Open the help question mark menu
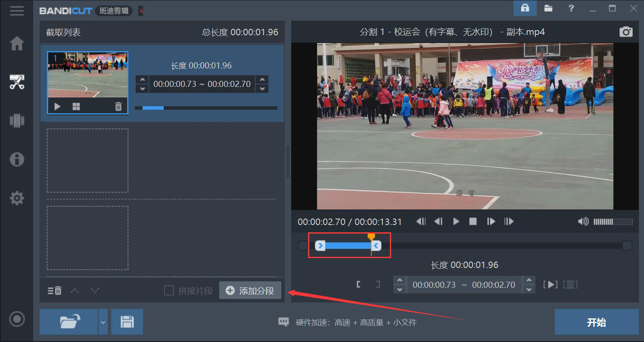The height and width of the screenshot is (342, 644). 571,8
